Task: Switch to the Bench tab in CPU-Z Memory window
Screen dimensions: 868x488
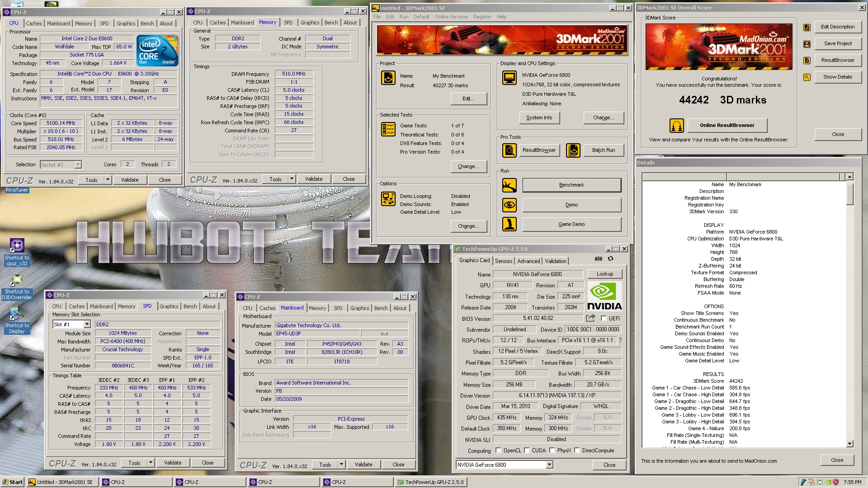Action: 331,23
